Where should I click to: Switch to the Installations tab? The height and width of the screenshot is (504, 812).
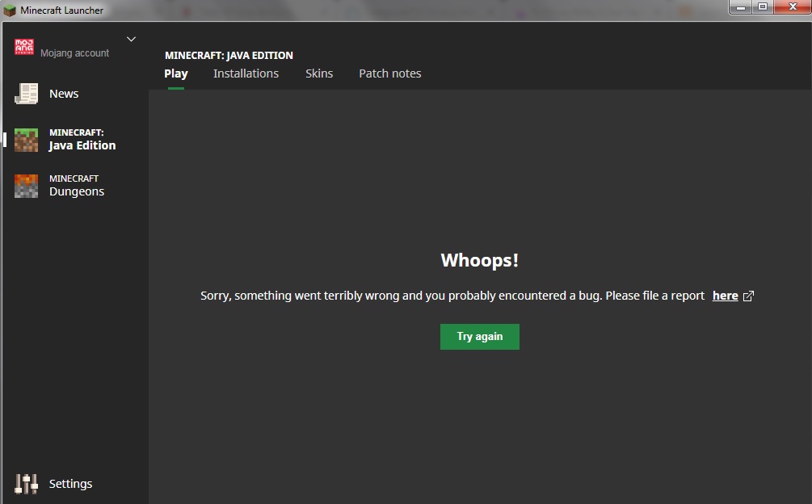246,73
